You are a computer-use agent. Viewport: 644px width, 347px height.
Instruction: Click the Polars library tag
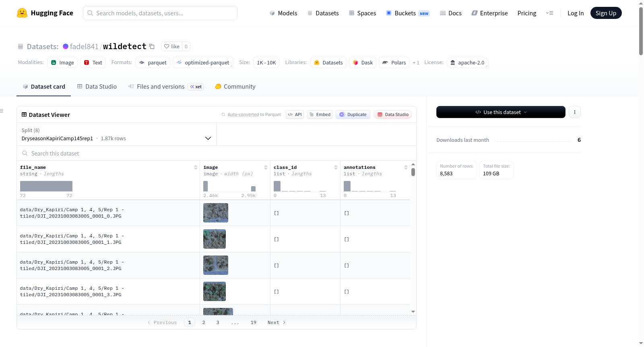click(x=394, y=62)
